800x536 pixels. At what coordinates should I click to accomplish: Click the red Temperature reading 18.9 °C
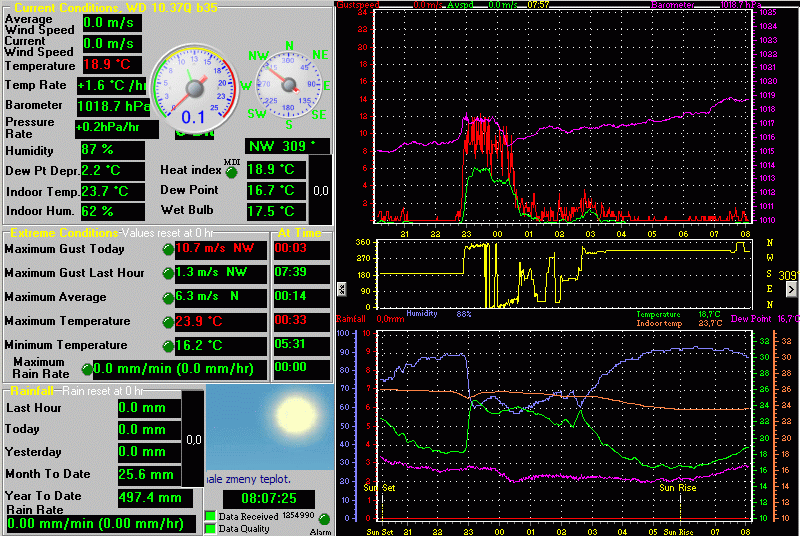pyautogui.click(x=110, y=66)
